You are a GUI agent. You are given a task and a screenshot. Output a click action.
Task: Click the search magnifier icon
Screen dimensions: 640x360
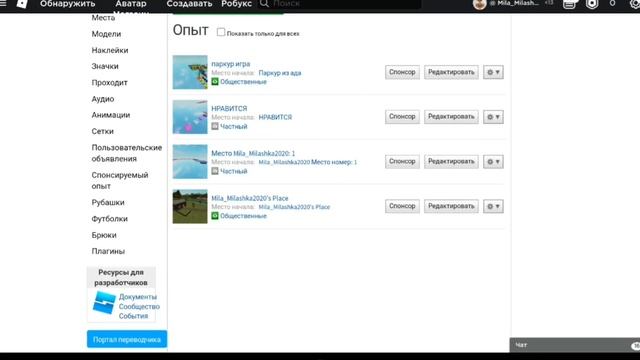pyautogui.click(x=264, y=4)
